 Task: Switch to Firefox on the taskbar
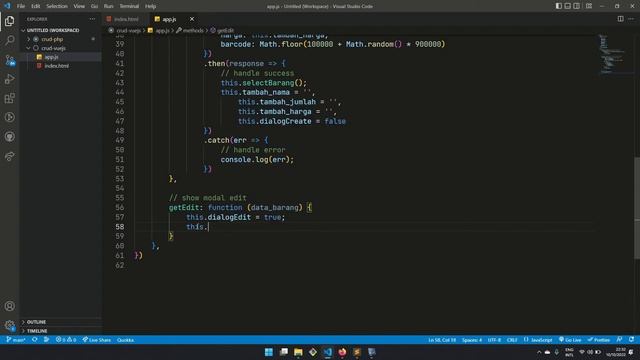[342, 352]
